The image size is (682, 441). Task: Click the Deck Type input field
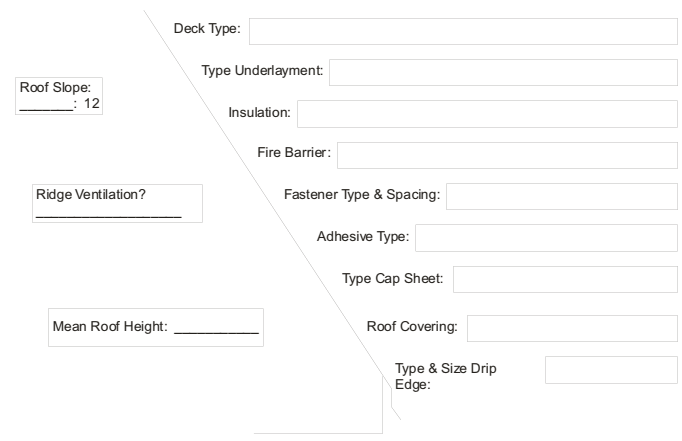[x=463, y=31]
